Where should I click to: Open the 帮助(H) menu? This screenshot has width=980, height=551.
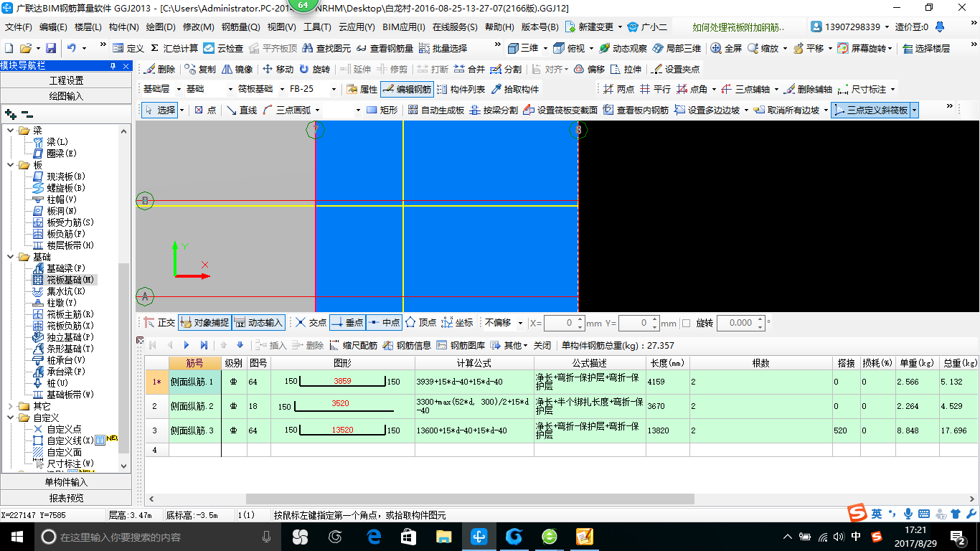[500, 27]
